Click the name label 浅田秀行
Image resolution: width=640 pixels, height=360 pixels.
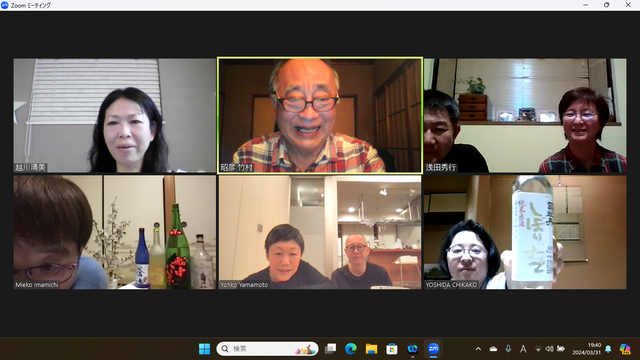click(440, 167)
